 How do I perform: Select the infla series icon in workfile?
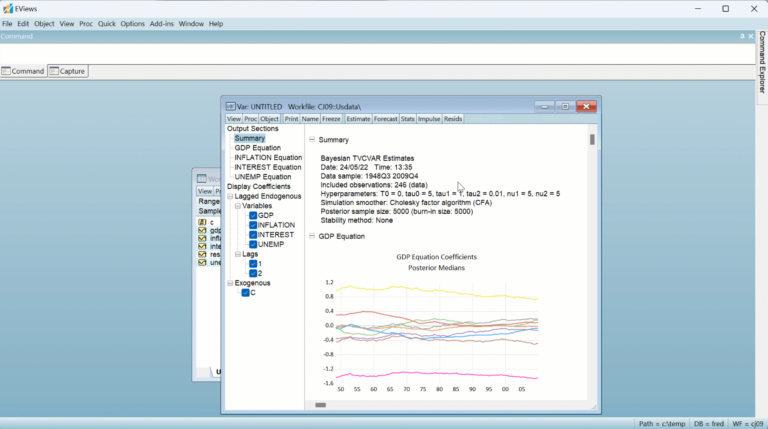click(202, 238)
